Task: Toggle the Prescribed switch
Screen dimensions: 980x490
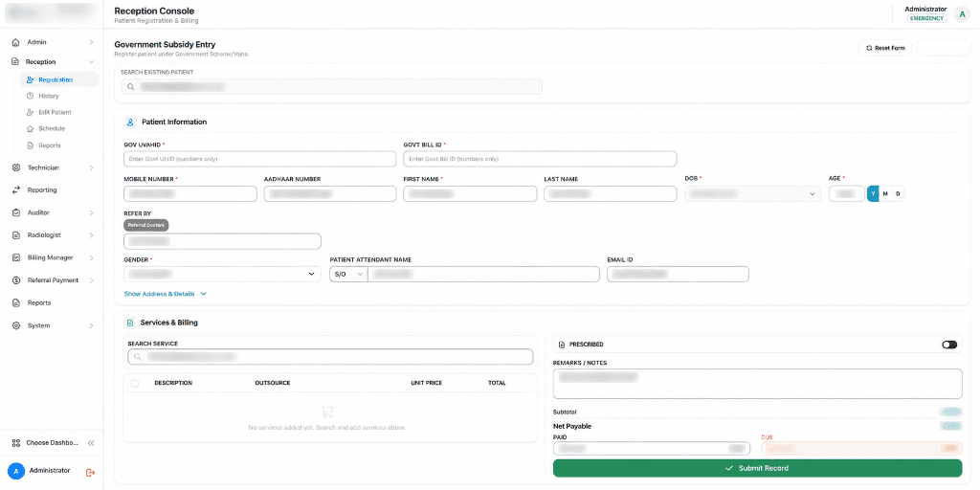Action: pyautogui.click(x=949, y=345)
